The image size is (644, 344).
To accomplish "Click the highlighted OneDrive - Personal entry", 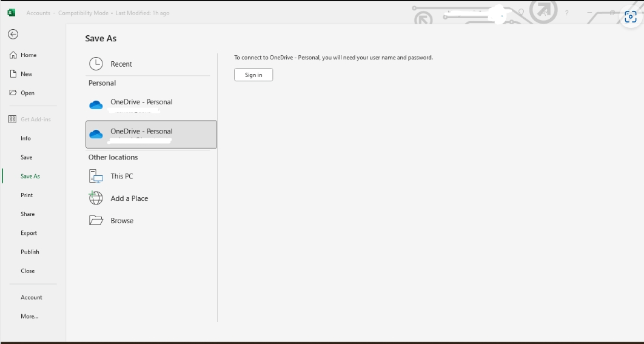I will pos(151,135).
